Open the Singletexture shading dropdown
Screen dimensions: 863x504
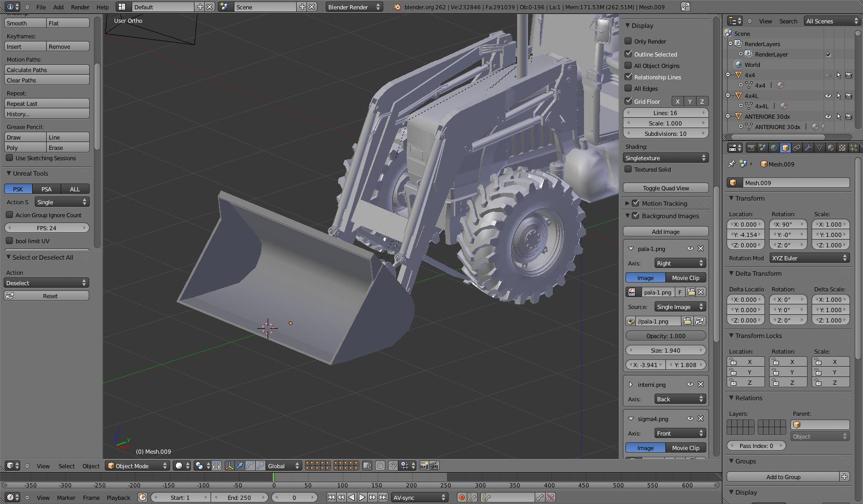(x=666, y=158)
